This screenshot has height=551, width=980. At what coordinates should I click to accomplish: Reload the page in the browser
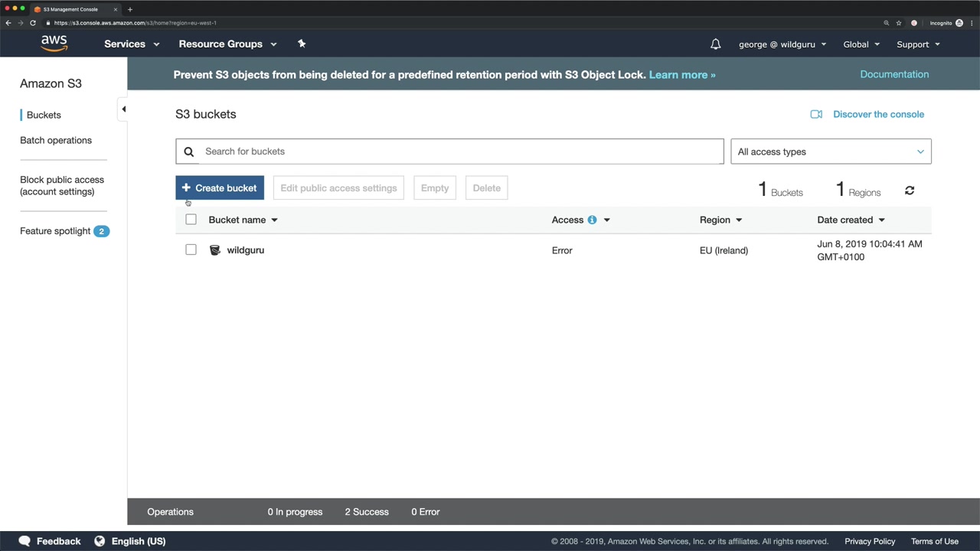[x=33, y=23]
